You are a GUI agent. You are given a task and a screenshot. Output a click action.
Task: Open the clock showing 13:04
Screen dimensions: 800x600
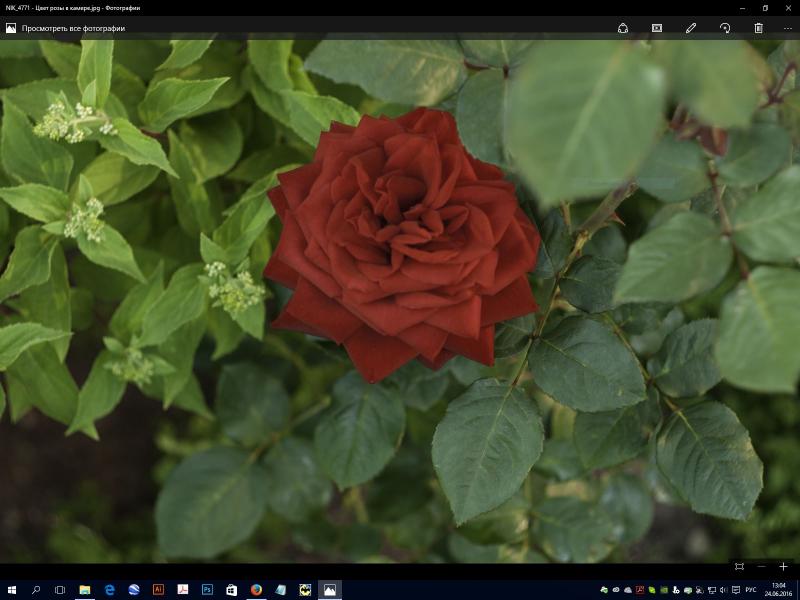[x=779, y=590]
